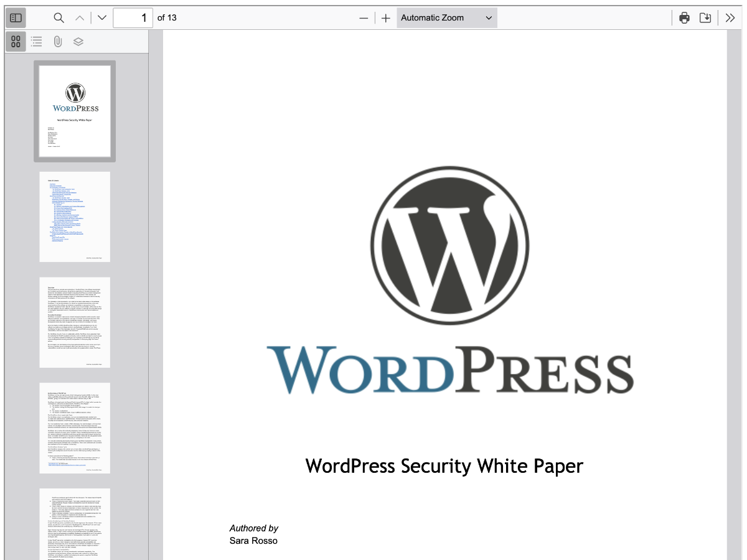Select page 4 thumbnail
This screenshot has height=560, width=747.
[75, 428]
